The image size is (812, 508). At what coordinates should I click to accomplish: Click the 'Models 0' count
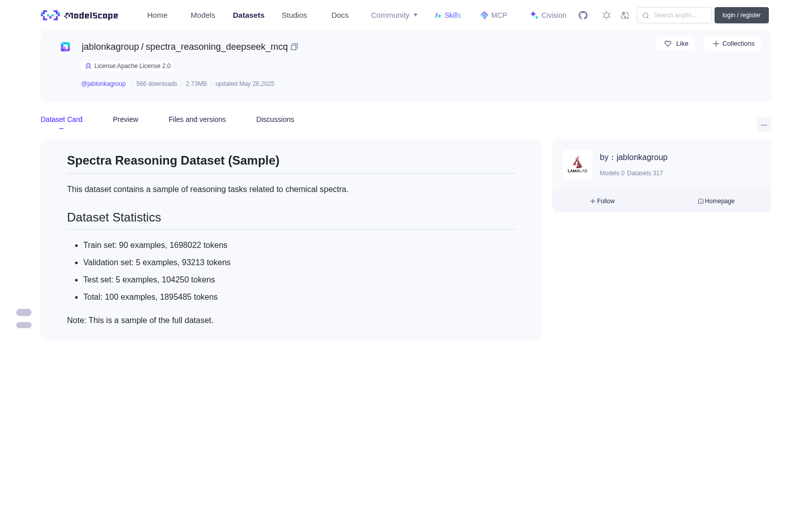(x=612, y=173)
